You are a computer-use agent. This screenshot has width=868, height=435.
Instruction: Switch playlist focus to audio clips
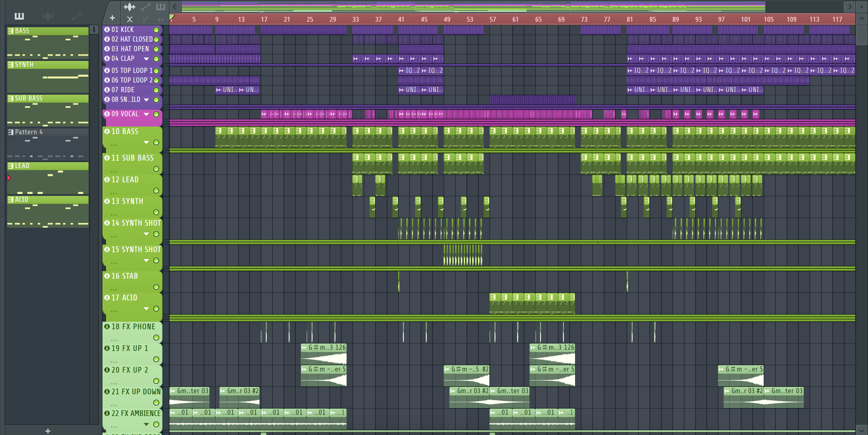129,7
